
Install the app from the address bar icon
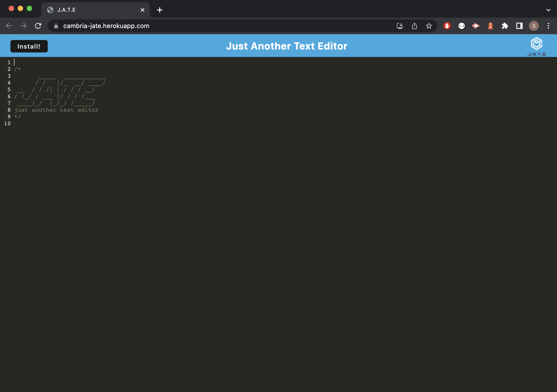click(400, 26)
